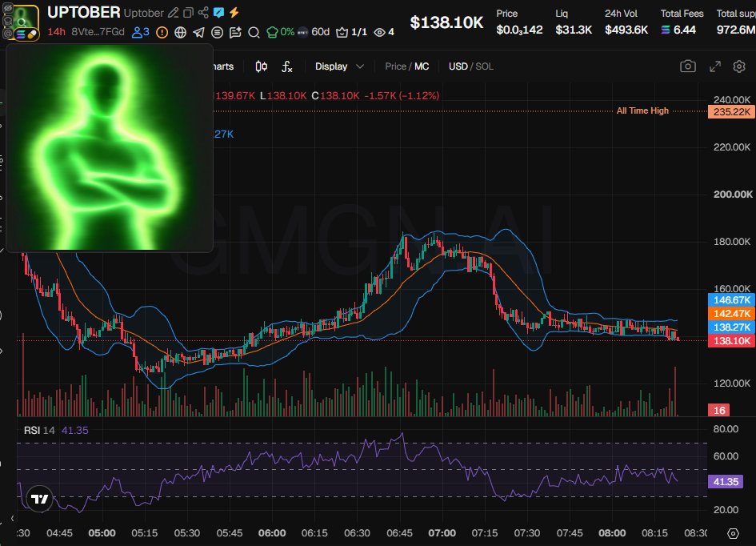Viewport: 756px width, 546px height.
Task: Click the $138.10K market cap headline
Action: pos(446,22)
